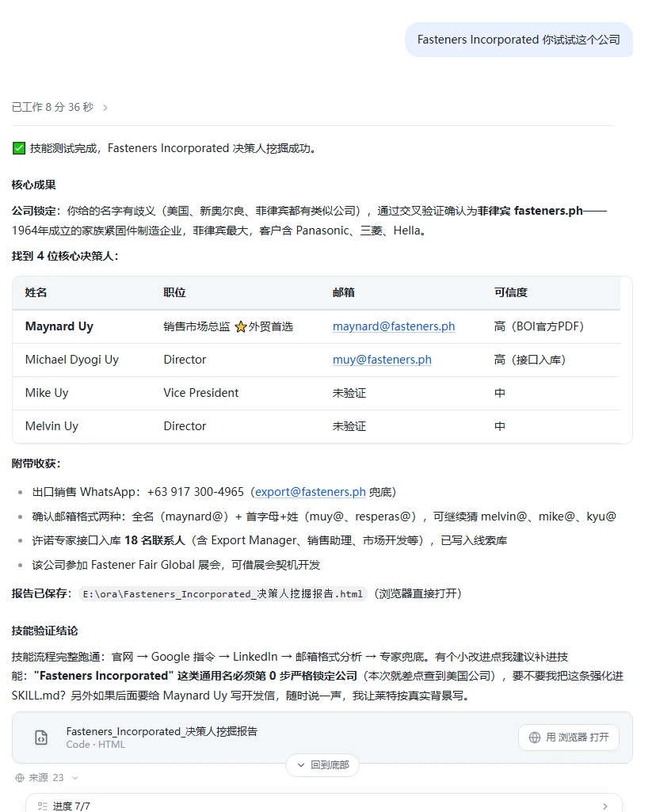Click the 附带收获 heading
The image size is (656, 812).
[x=36, y=463]
